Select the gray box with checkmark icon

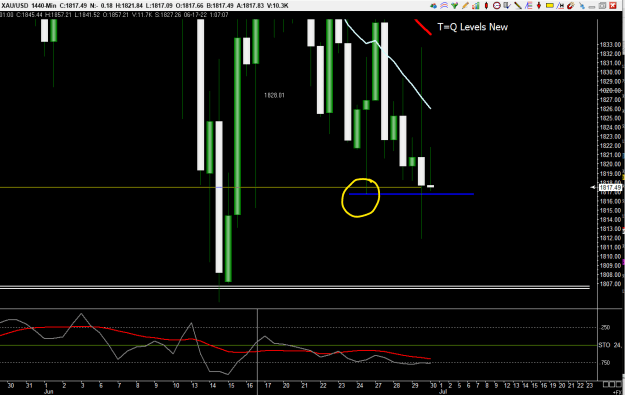click(507, 6)
